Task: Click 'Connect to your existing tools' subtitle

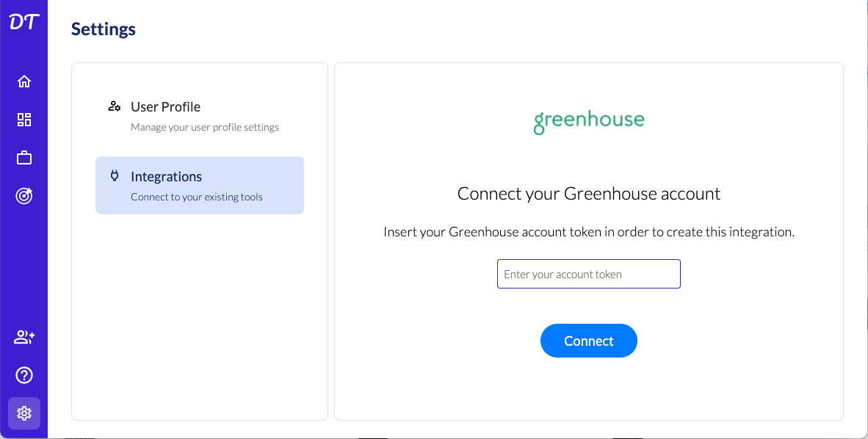Action: (196, 197)
